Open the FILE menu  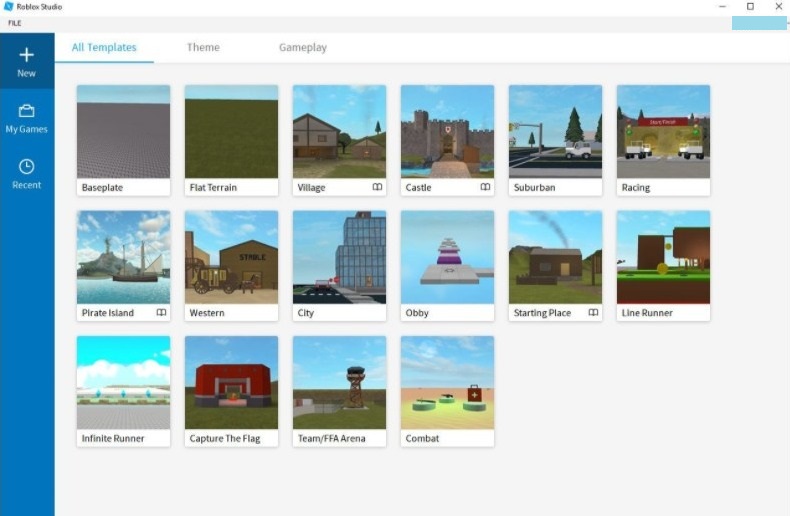(15, 23)
